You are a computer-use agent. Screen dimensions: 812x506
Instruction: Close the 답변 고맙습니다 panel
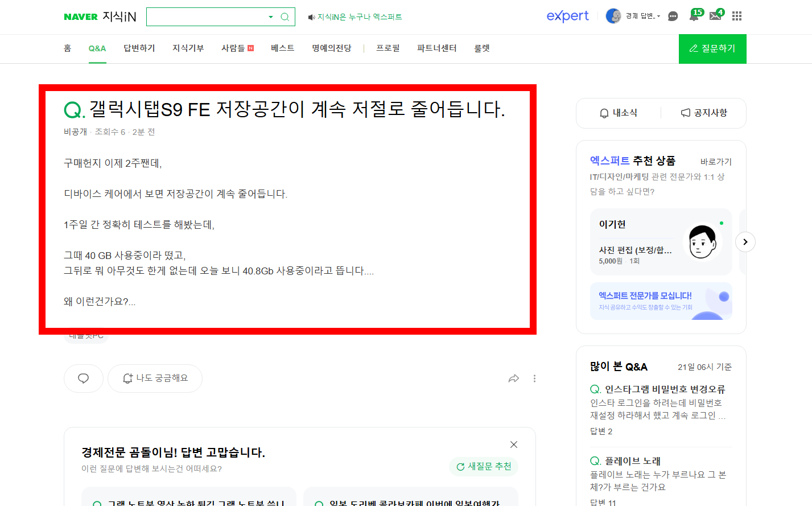pyautogui.click(x=514, y=445)
